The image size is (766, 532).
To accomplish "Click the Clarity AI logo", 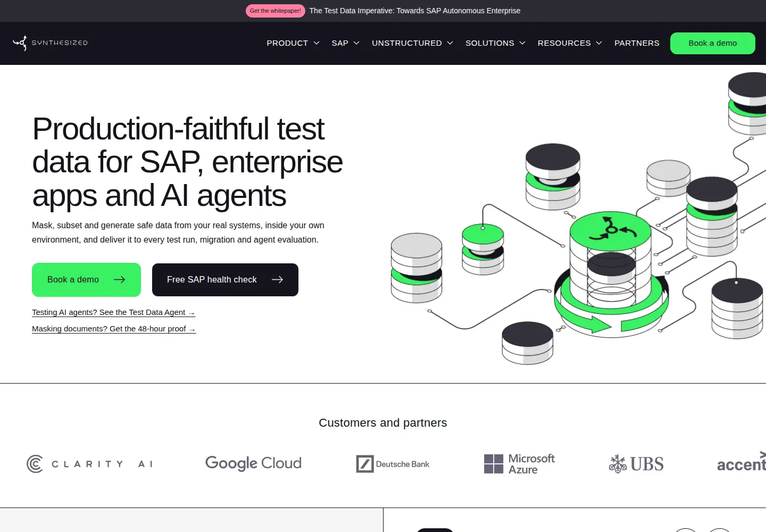I will tap(90, 464).
